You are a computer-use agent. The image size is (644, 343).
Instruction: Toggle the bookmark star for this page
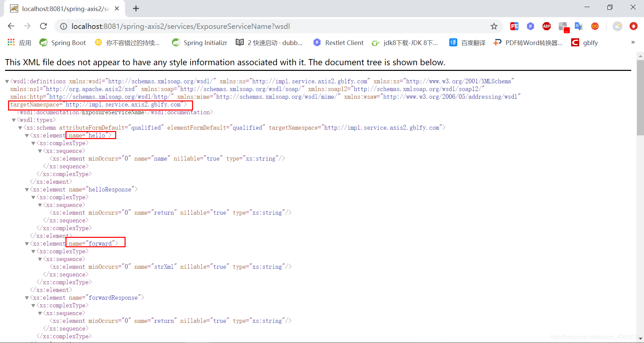point(494,26)
